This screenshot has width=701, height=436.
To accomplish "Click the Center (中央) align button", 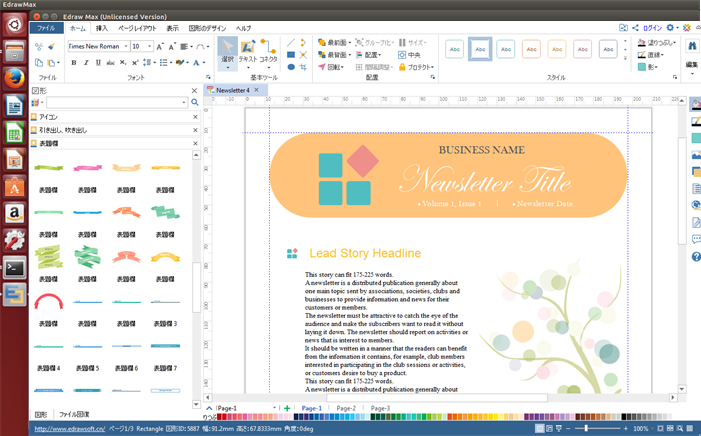I will 410,55.
